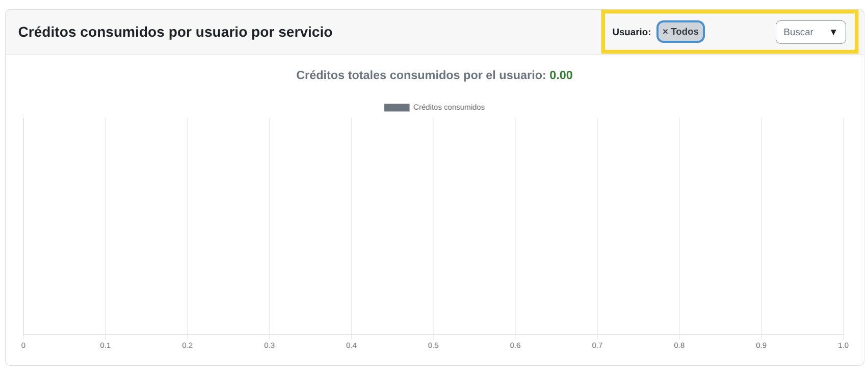Select the Todos filter chip
The image size is (868, 376).
tap(680, 32)
